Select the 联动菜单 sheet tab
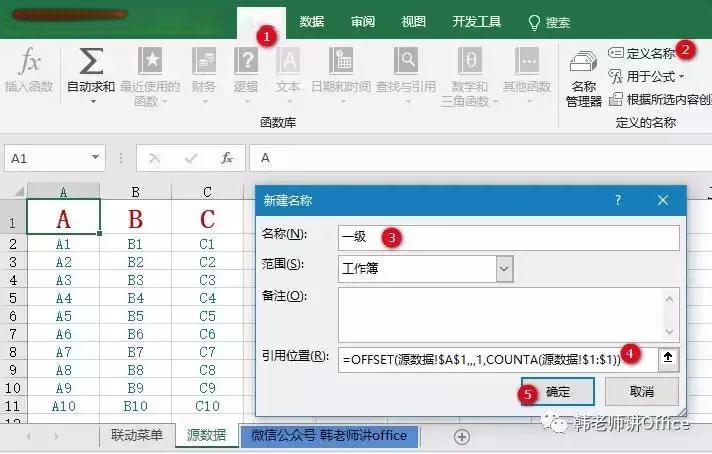Viewport: 712px width, 454px height. [x=136, y=436]
